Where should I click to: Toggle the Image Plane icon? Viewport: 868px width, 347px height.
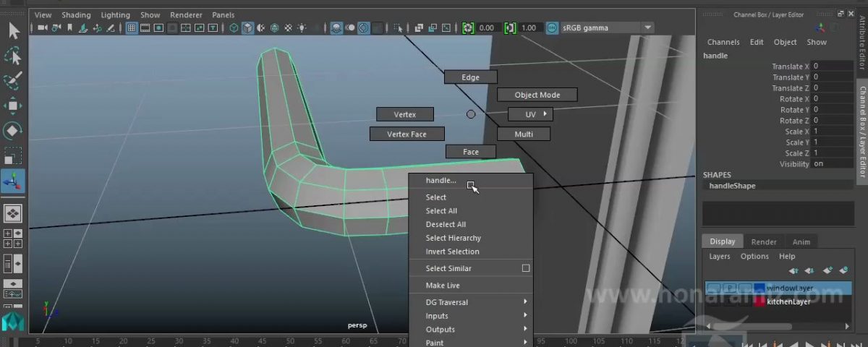tap(83, 28)
